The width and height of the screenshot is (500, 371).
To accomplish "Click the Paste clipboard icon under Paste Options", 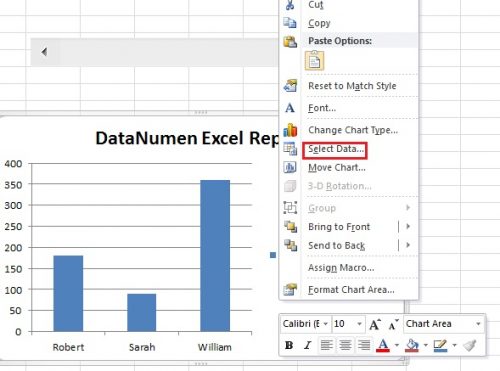I will point(314,61).
